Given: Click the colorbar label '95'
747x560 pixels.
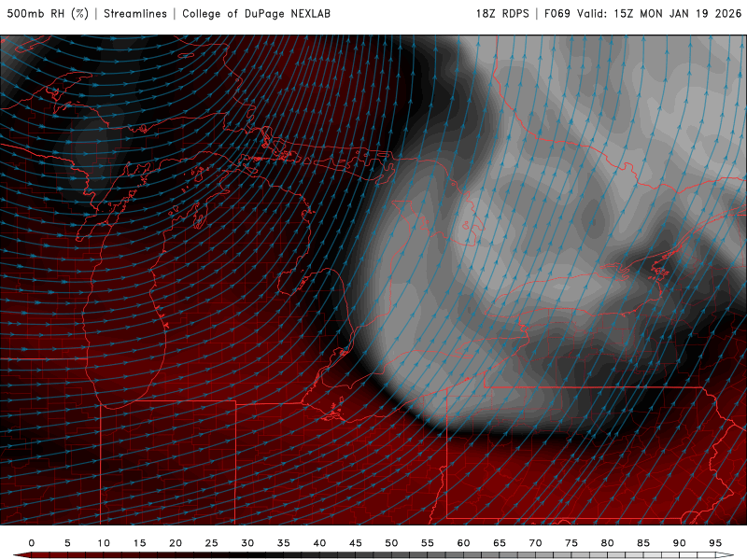Looking at the screenshot, I should 715,543.
